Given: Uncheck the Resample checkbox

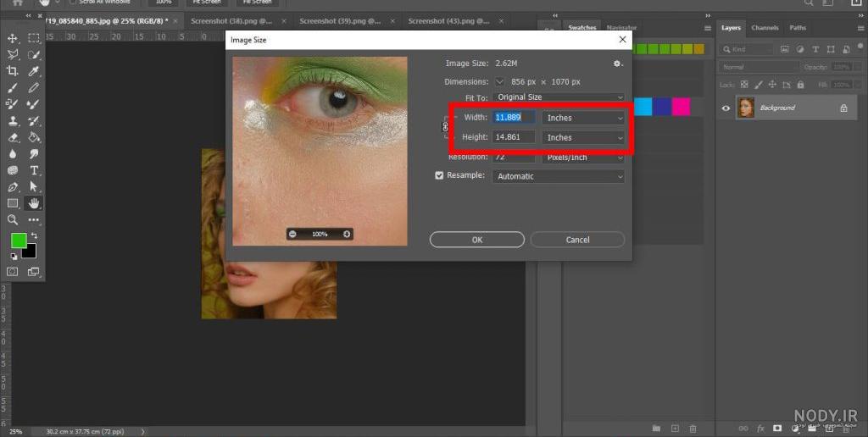Looking at the screenshot, I should 440,175.
